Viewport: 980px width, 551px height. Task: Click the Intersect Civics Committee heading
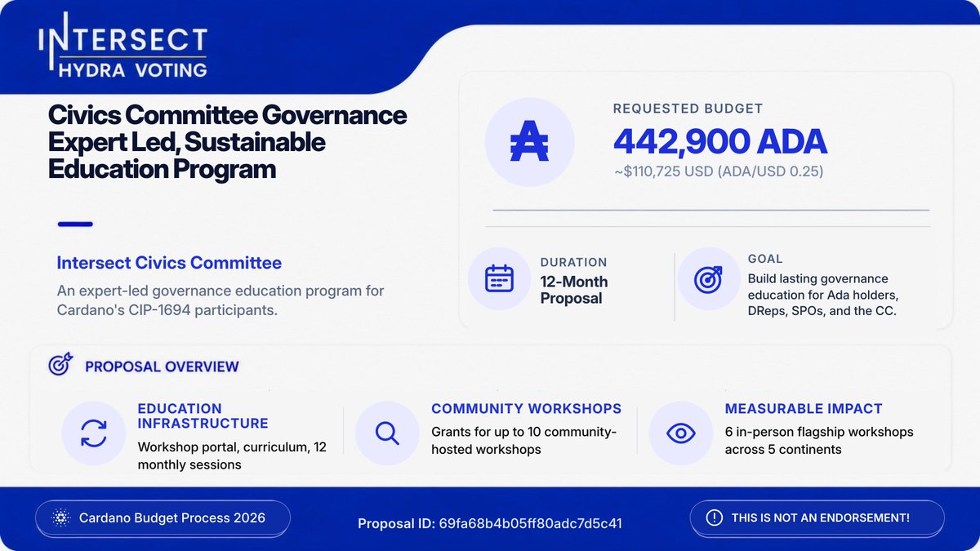pyautogui.click(x=169, y=263)
